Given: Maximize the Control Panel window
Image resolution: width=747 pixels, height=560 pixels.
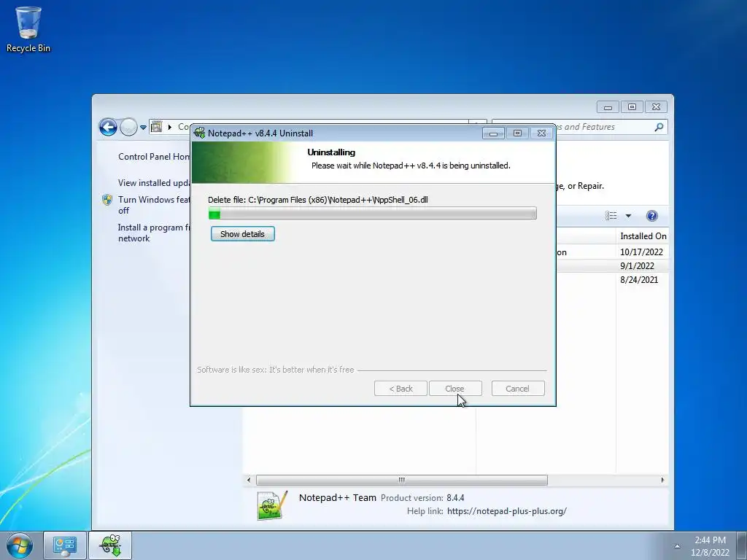Looking at the screenshot, I should click(x=632, y=106).
